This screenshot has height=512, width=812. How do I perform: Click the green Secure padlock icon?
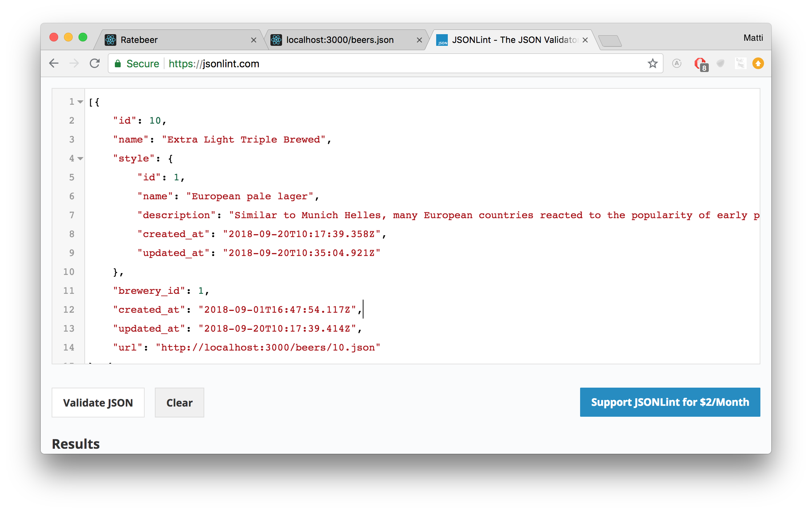118,64
